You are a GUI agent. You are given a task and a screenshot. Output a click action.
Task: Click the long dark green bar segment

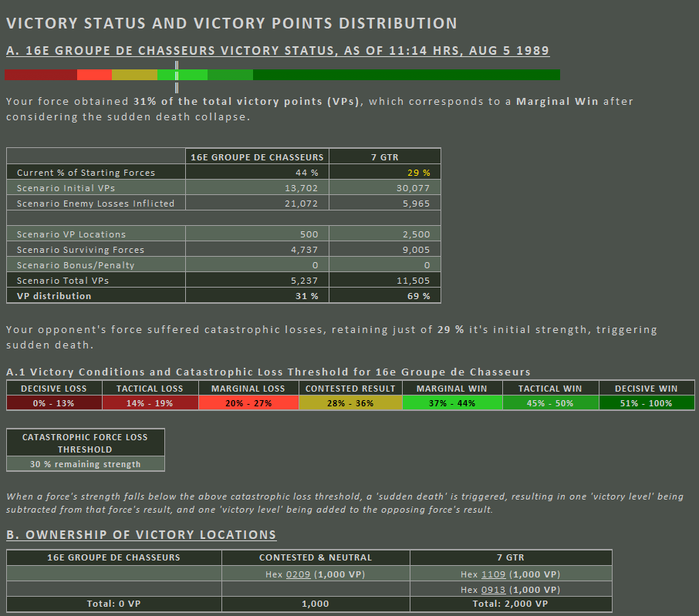pyautogui.click(x=406, y=75)
